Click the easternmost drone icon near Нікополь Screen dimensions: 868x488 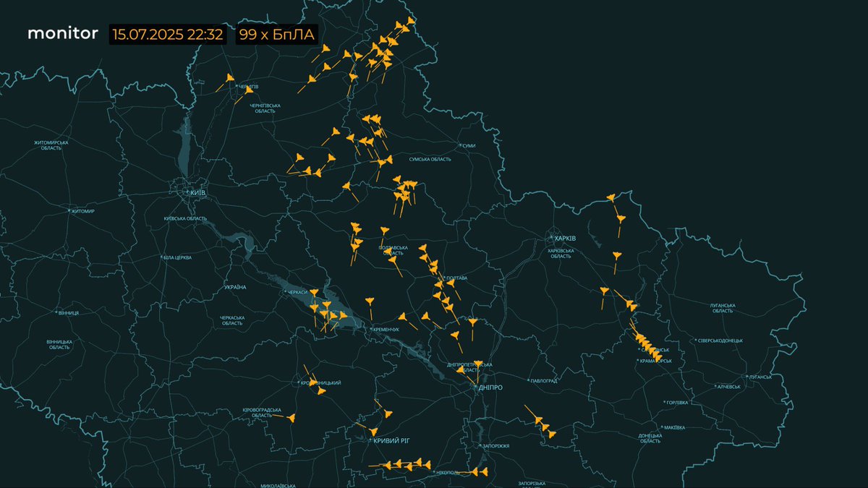(484, 471)
